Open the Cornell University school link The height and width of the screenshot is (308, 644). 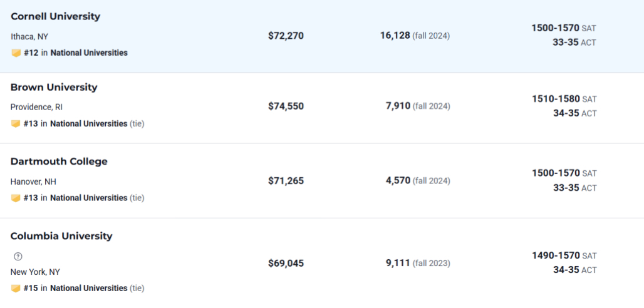pos(56,16)
